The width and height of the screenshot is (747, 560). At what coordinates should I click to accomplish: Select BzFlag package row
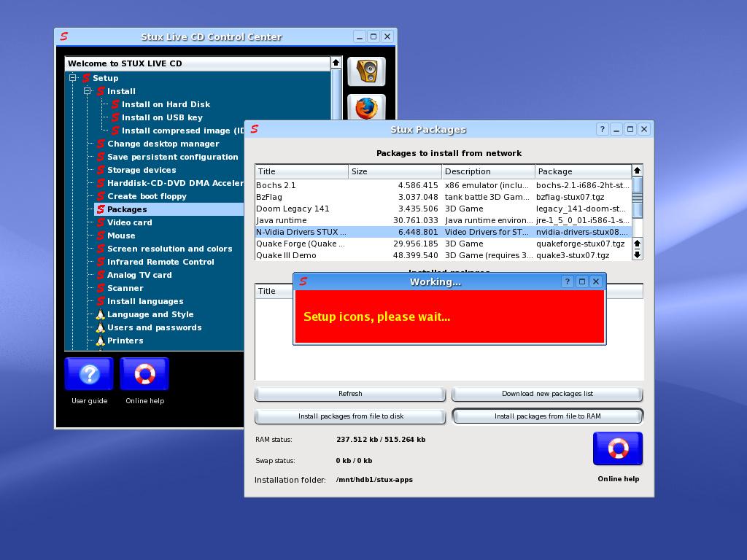pos(443,197)
